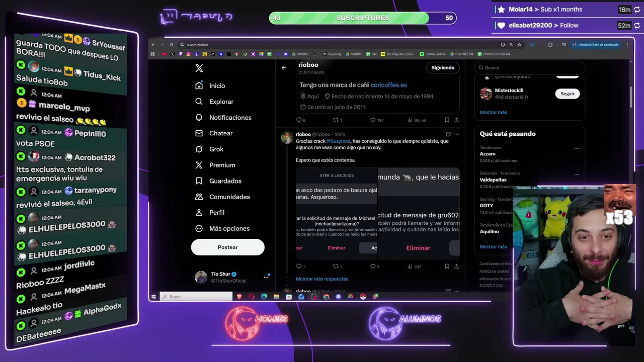Like the tweet with 187 likes
This screenshot has width=644, height=362.
coord(377,120)
